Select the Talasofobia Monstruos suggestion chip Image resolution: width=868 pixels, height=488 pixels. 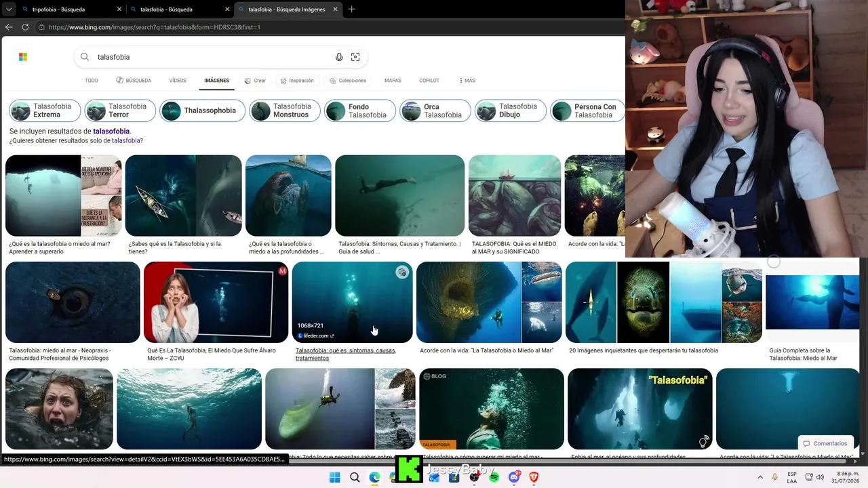[x=285, y=110]
